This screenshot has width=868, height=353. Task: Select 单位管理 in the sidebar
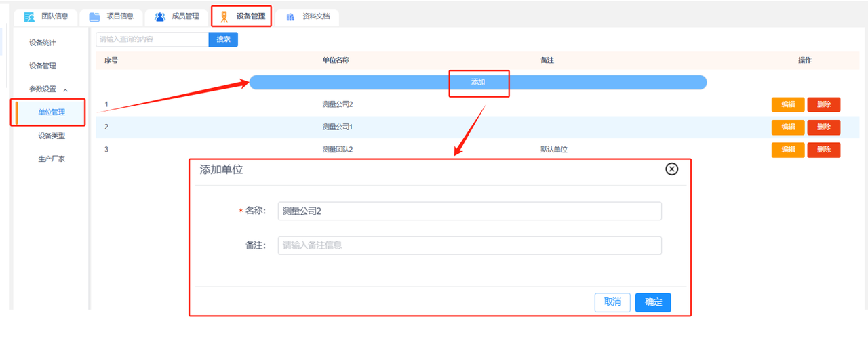52,112
